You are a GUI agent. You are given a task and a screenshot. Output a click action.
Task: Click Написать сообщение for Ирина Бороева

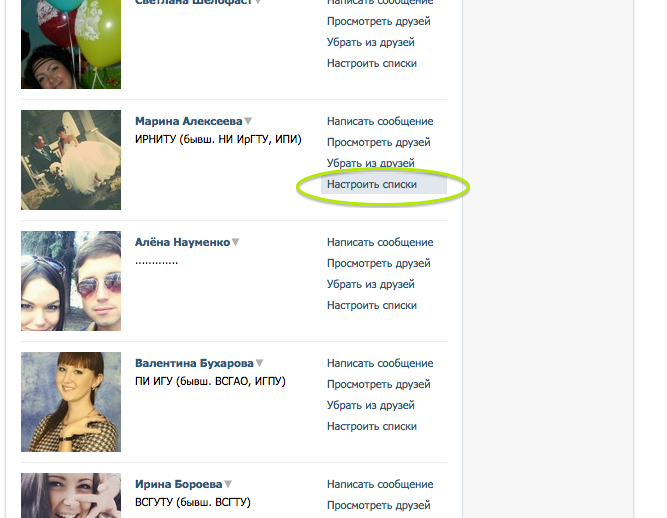tap(380, 484)
